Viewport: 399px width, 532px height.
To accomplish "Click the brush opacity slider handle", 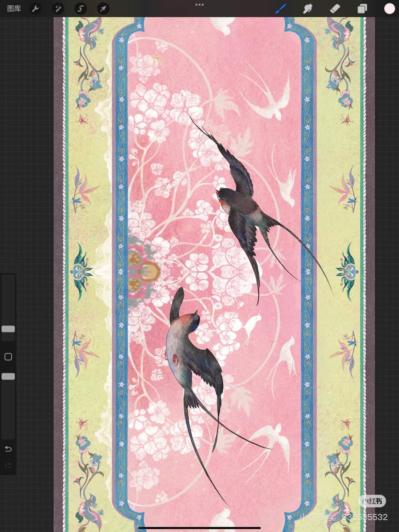I will coord(8,376).
